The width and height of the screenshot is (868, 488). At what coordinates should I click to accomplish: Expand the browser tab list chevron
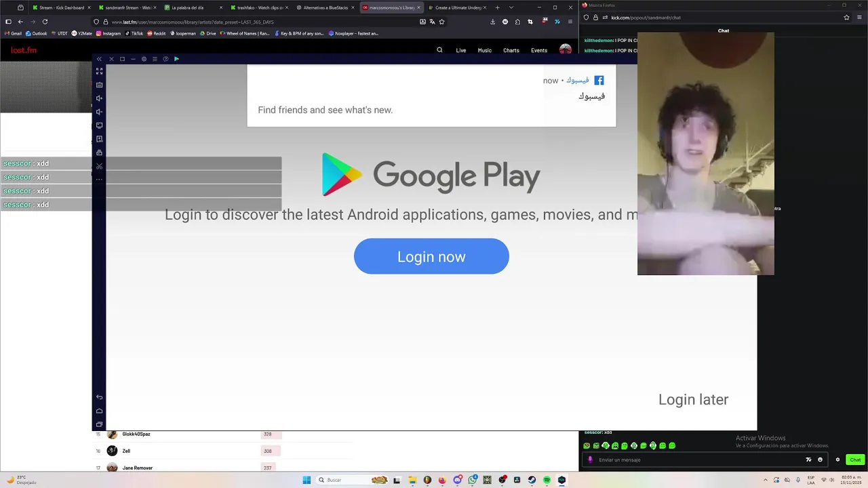coord(511,7)
